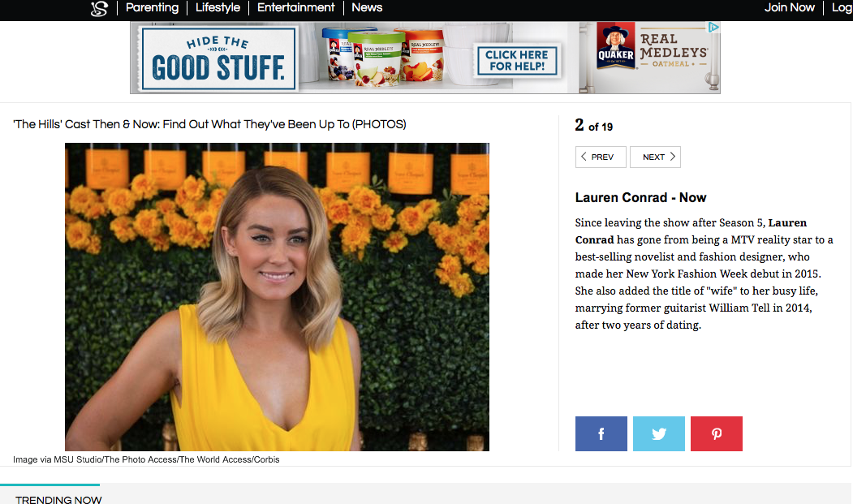This screenshot has width=853, height=504.
Task: Click the Lauren Conrad photo
Action: pos(277,297)
